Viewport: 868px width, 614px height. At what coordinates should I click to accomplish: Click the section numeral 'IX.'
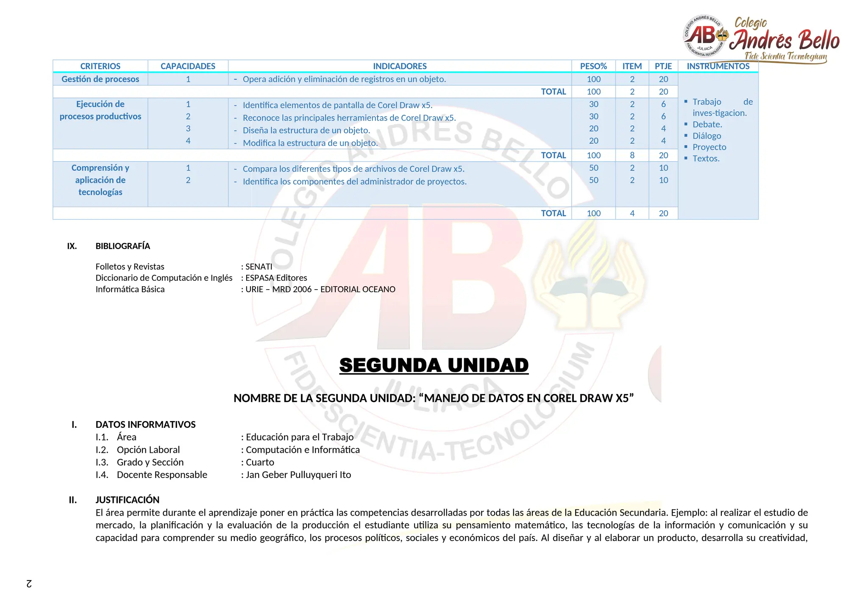72,246
